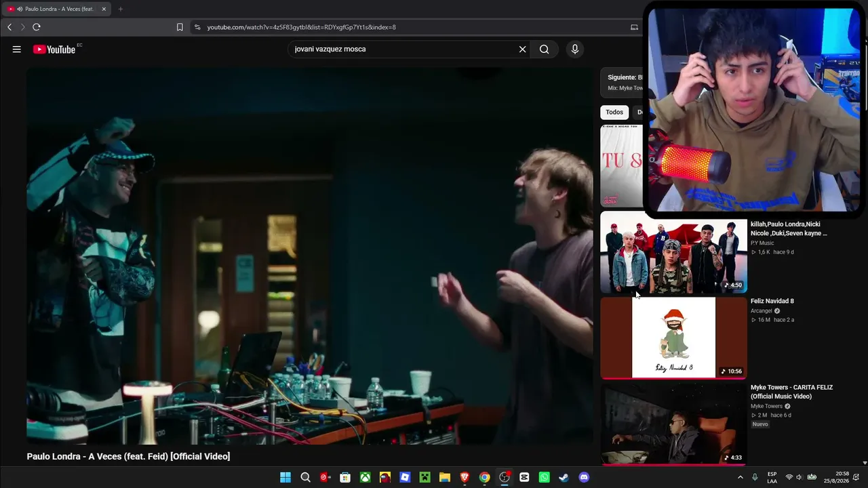Go back with the browser back arrow
The image size is (868, 488).
tap(9, 27)
